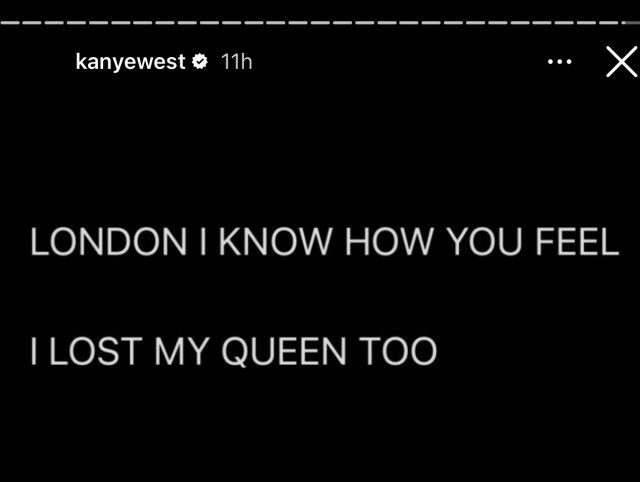Click the 11h story timestamp
This screenshot has height=482, width=640.
click(236, 62)
